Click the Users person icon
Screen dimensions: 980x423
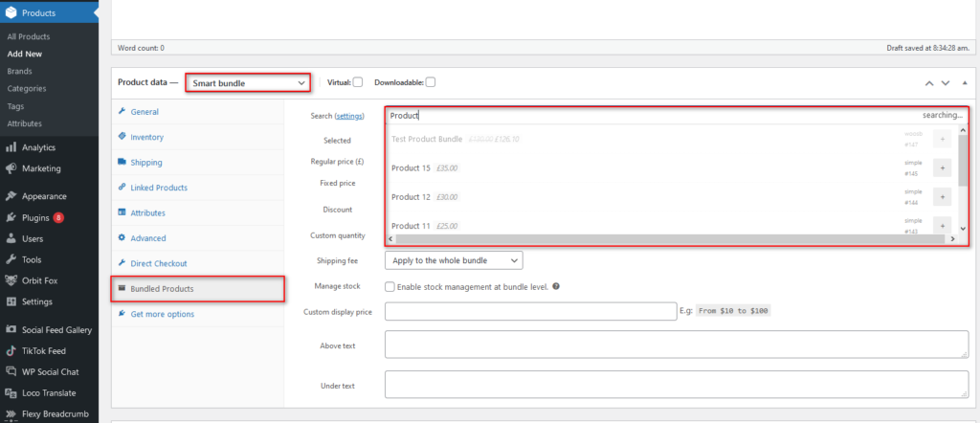tap(11, 238)
